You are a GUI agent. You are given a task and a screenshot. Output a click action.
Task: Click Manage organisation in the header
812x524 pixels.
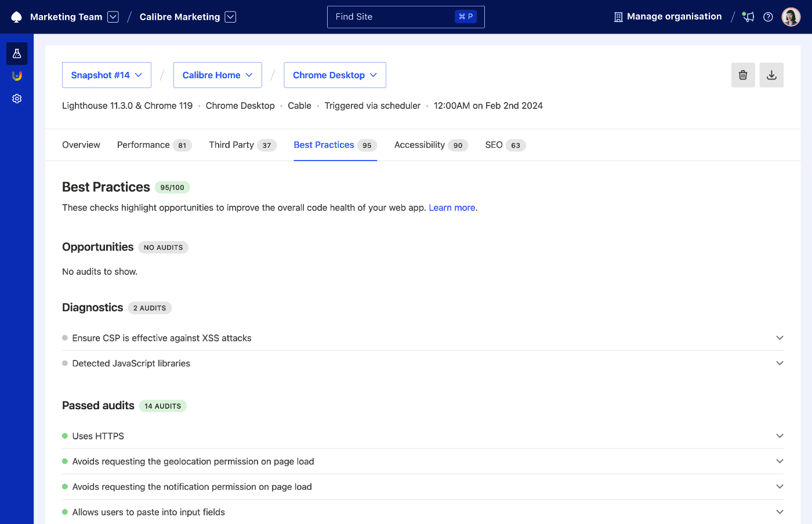pyautogui.click(x=668, y=16)
